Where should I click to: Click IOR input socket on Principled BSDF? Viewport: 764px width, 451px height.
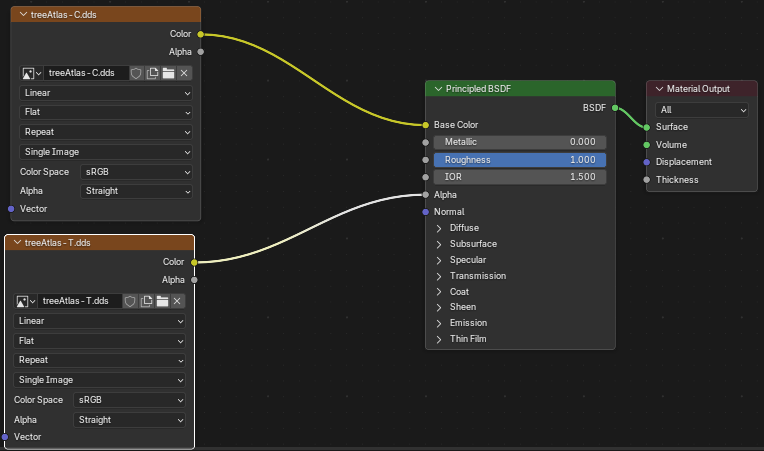point(426,177)
